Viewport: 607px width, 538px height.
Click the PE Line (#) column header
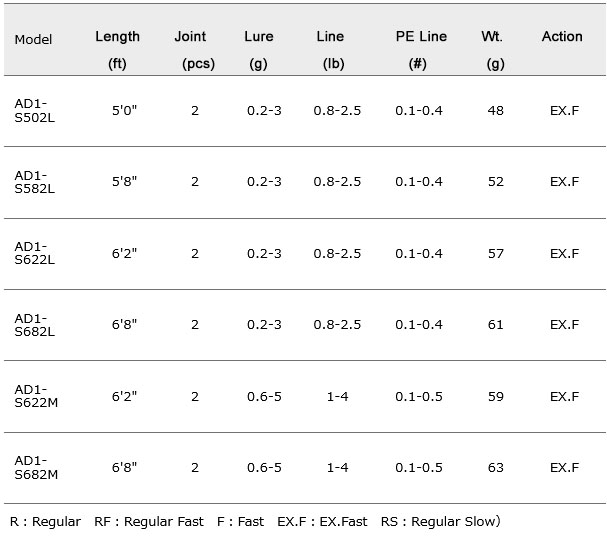click(x=421, y=50)
